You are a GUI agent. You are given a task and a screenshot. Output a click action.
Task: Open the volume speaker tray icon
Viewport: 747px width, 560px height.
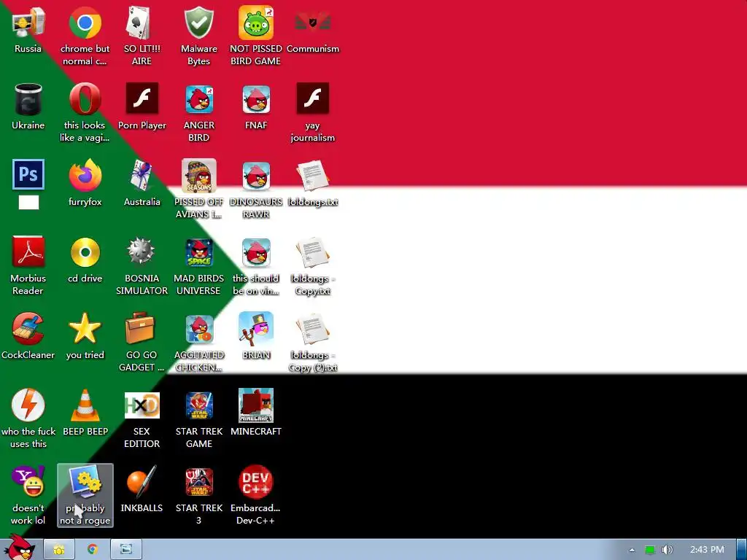[x=667, y=550]
